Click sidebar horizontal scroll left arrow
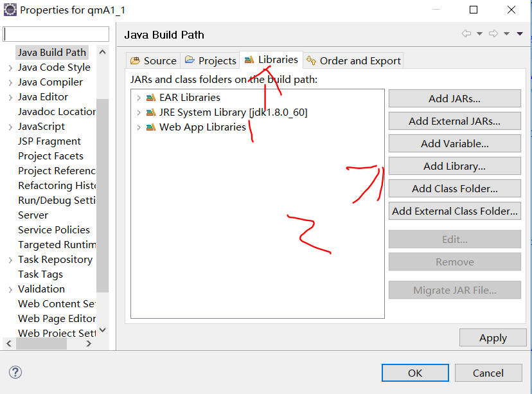532x394 pixels. click(9, 343)
